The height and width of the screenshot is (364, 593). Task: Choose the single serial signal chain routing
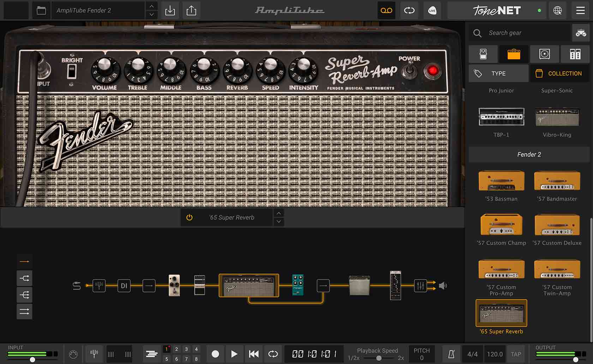[x=24, y=261]
